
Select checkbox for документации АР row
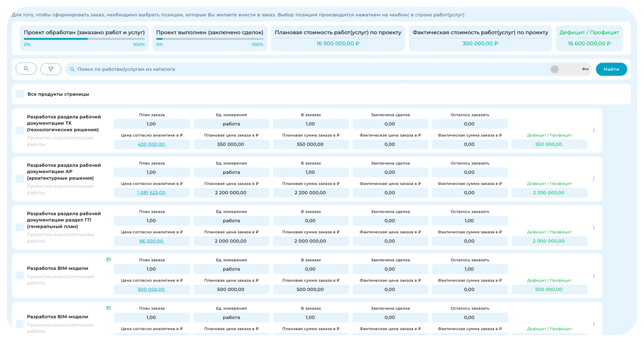point(20,179)
